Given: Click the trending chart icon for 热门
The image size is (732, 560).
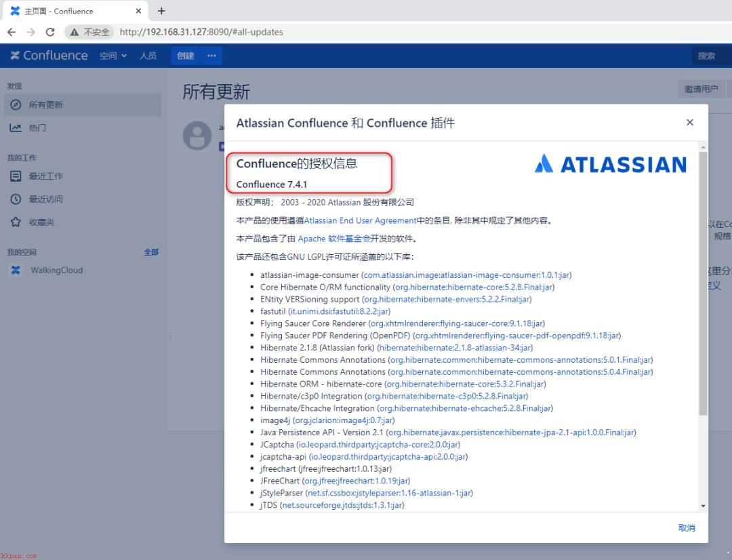Looking at the screenshot, I should click(x=16, y=127).
